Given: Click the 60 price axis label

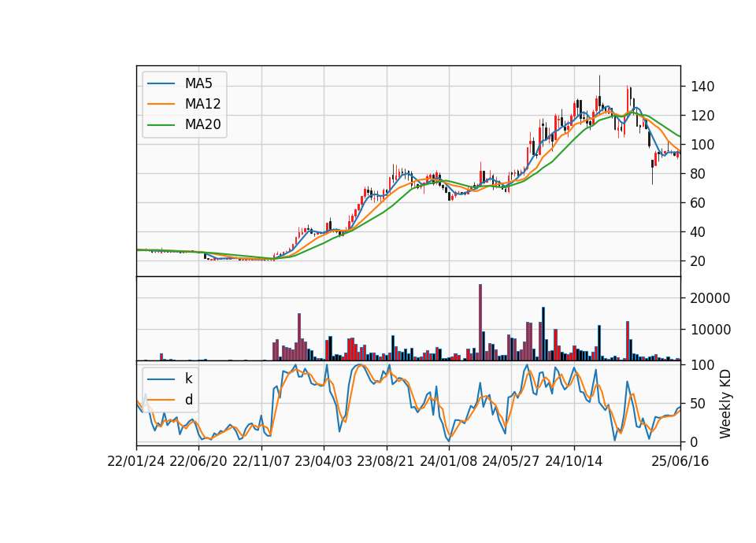Looking at the screenshot, I should point(699,203).
